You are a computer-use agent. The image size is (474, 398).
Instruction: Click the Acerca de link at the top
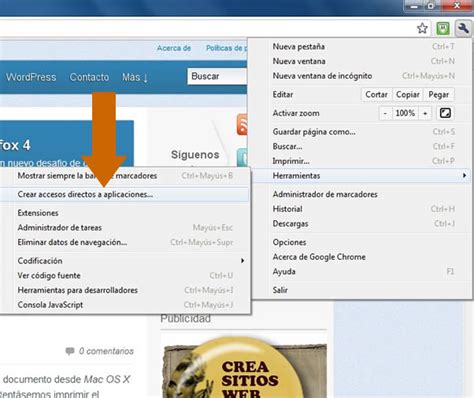point(174,48)
